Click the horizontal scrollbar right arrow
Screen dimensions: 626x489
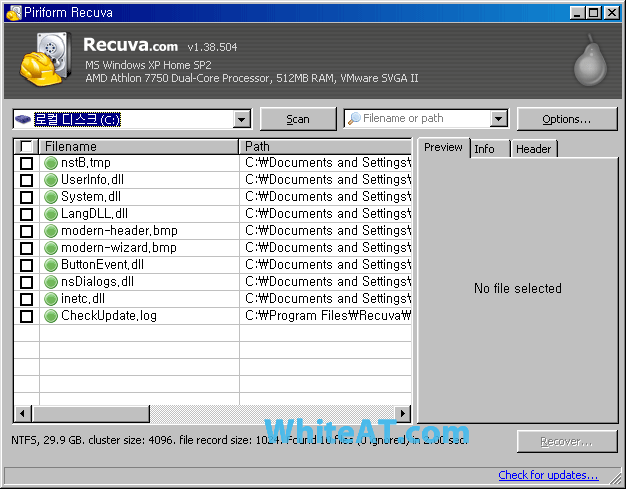pyautogui.click(x=403, y=414)
